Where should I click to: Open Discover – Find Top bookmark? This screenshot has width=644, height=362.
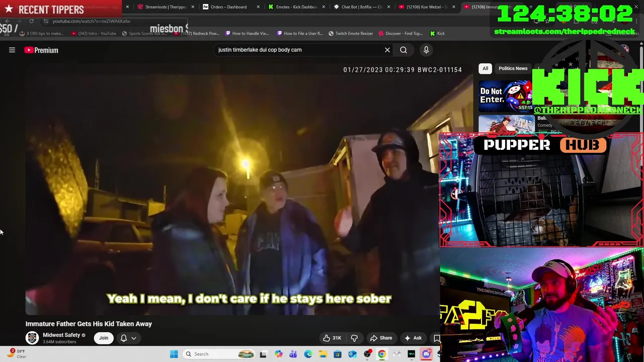pos(400,33)
